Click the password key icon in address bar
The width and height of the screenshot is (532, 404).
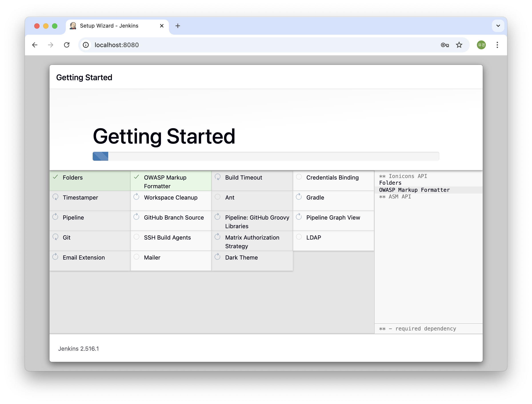pyautogui.click(x=445, y=45)
